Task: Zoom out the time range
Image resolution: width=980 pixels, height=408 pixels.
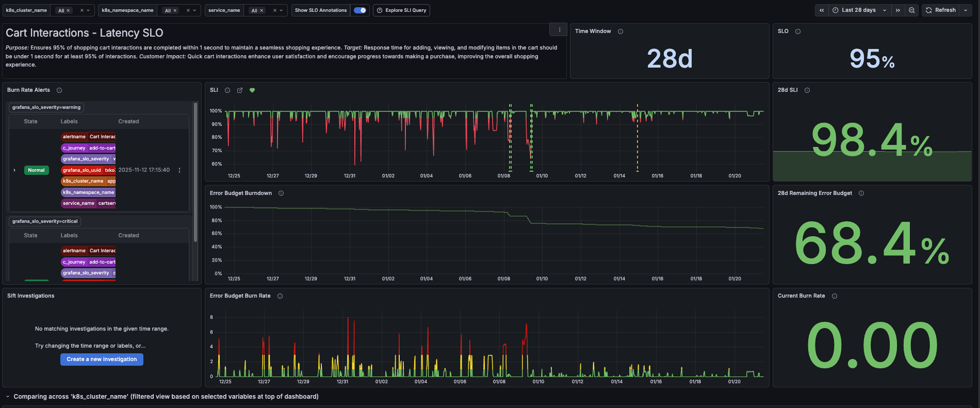Action: point(912,10)
